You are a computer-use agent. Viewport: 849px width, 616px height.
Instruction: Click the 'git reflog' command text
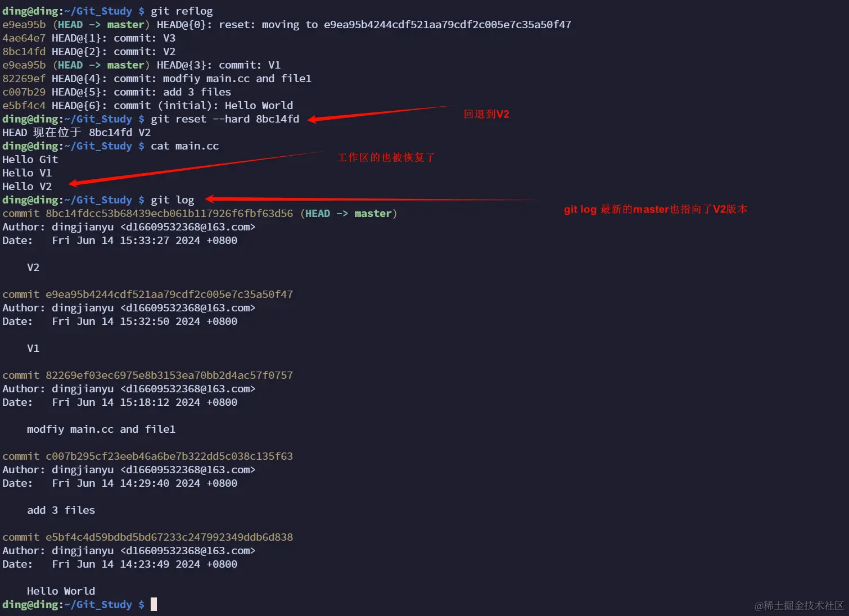(182, 11)
